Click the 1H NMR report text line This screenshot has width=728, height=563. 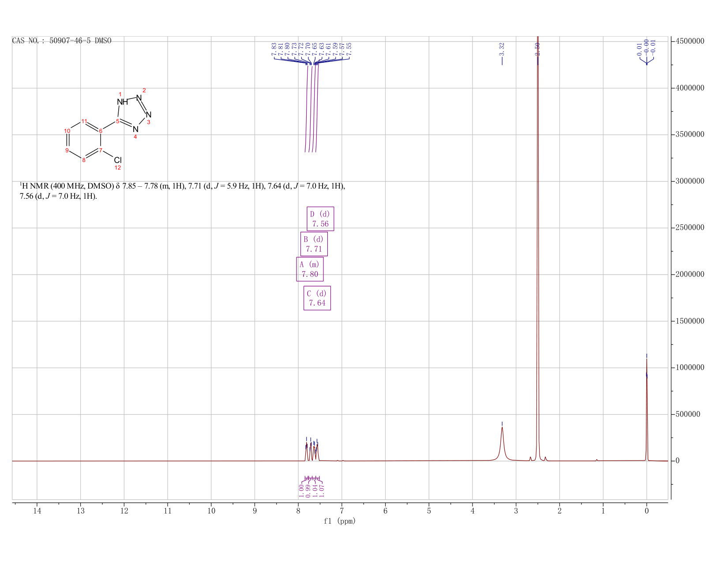tap(182, 191)
